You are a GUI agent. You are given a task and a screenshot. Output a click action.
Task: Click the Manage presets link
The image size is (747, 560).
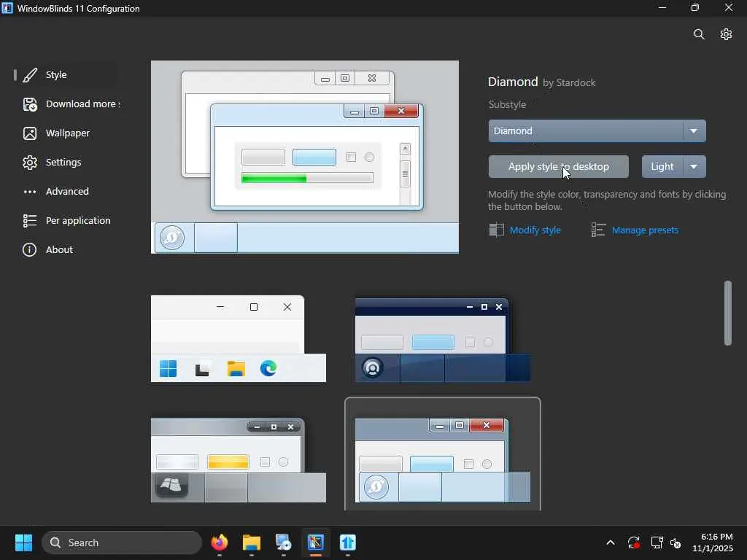[645, 230]
